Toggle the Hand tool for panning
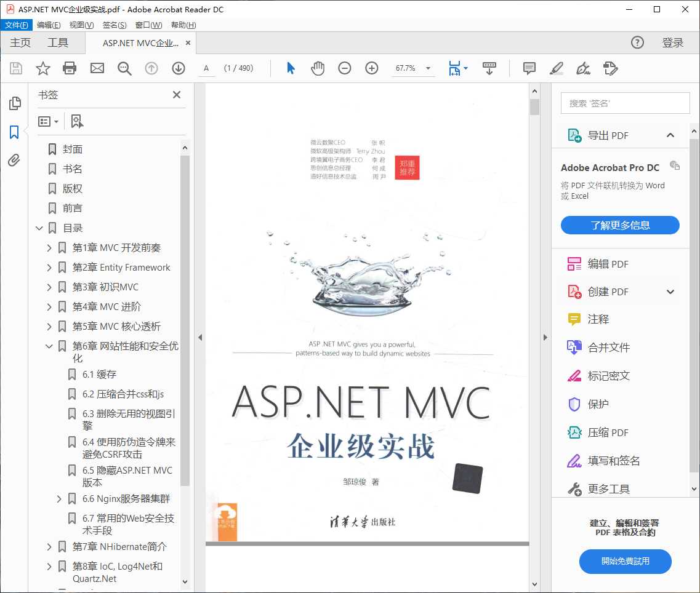700x593 pixels. 318,68
